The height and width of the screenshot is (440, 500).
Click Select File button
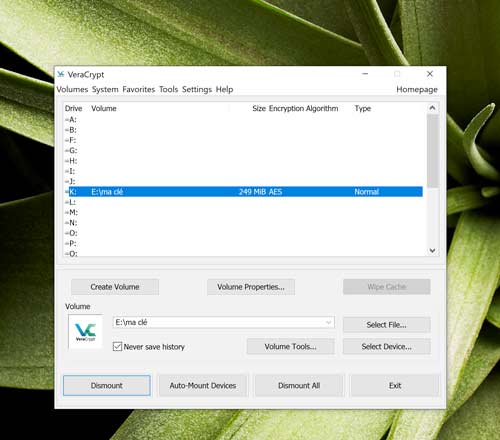coord(387,325)
